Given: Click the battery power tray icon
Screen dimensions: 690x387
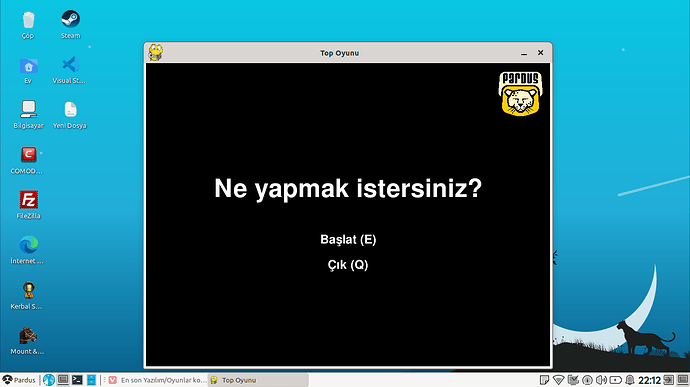Looking at the screenshot, I should click(x=615, y=380).
